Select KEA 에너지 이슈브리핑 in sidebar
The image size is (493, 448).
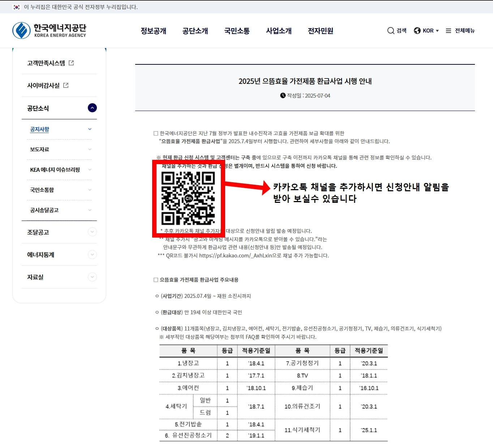click(x=55, y=170)
